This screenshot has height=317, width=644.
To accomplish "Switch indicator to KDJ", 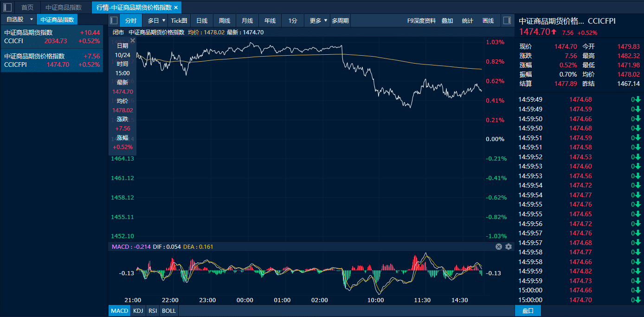I will [138, 311].
